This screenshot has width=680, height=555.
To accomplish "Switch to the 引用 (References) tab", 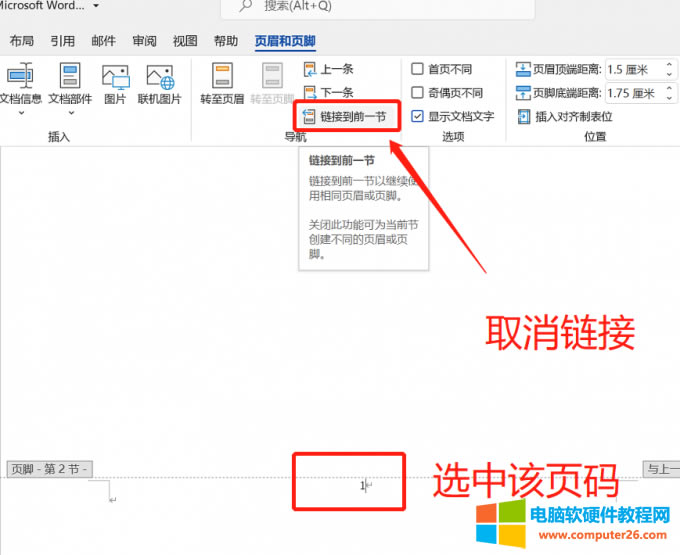I will (x=63, y=41).
